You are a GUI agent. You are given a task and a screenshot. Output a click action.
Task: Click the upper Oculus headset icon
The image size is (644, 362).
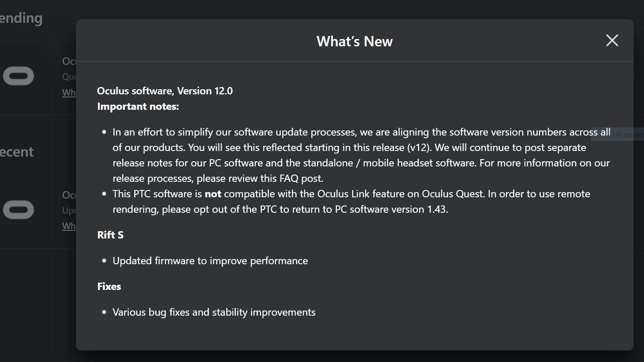tap(18, 76)
